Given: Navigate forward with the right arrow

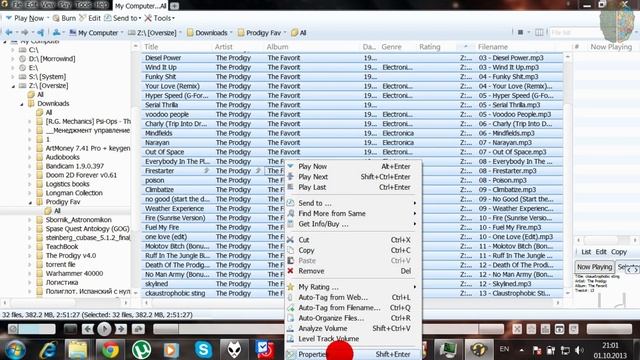Looking at the screenshot, I should (25, 33).
